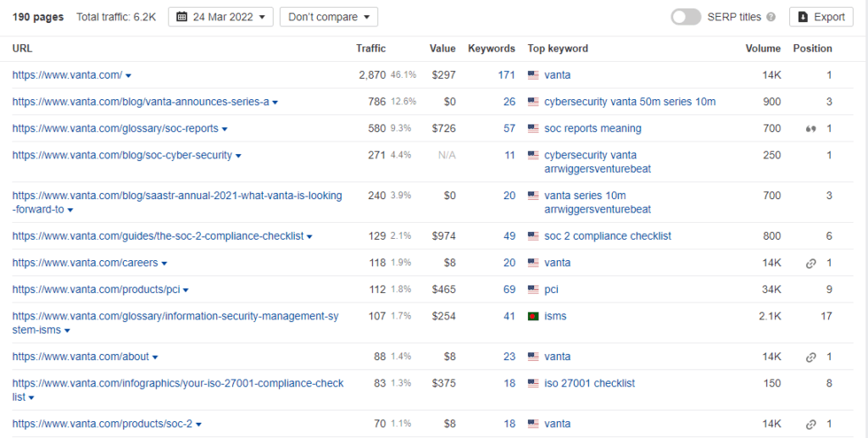Open the vanta.com/about URL
The image size is (868, 438).
click(x=81, y=357)
